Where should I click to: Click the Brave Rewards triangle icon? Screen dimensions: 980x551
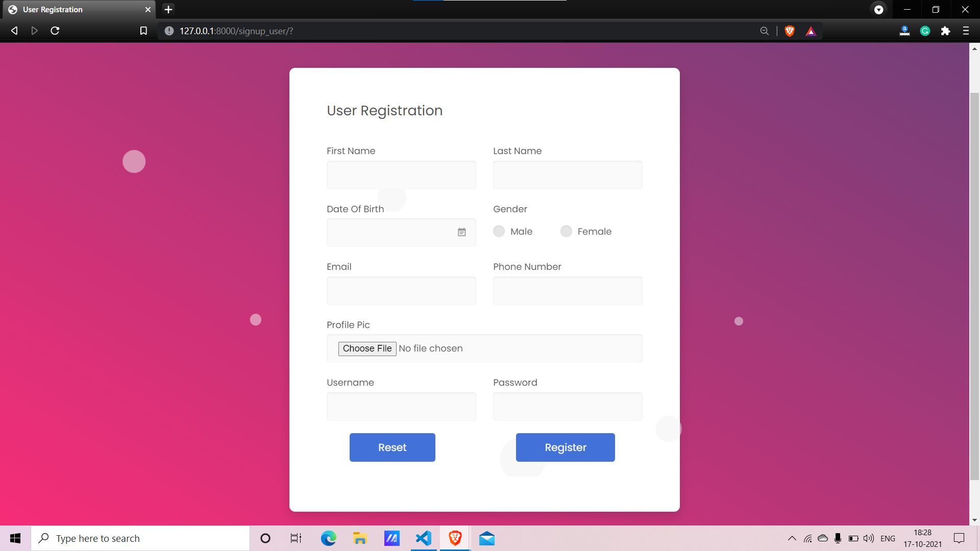[x=811, y=31]
